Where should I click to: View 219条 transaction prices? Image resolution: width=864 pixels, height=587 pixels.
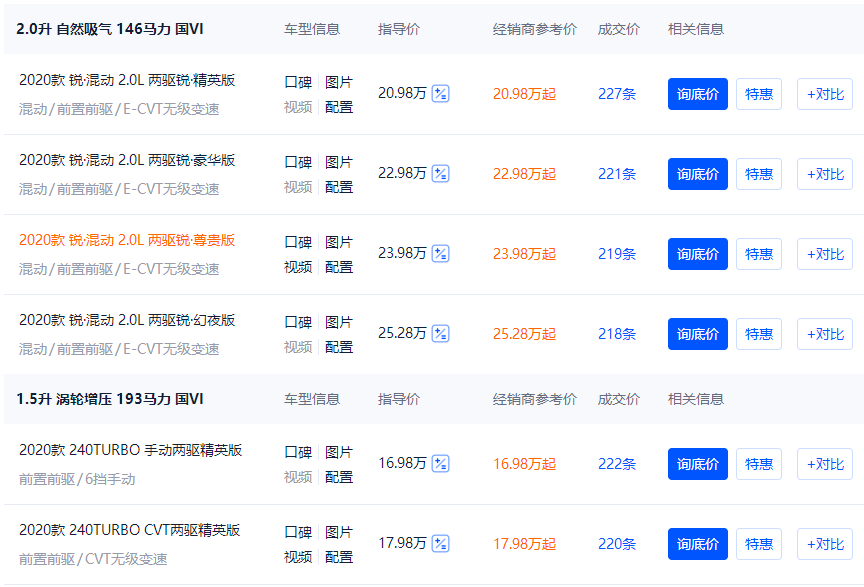point(617,254)
